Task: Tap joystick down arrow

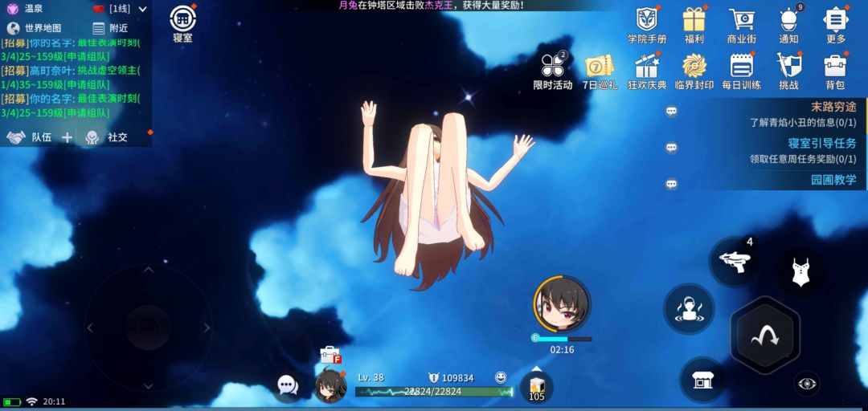Action: [149, 385]
